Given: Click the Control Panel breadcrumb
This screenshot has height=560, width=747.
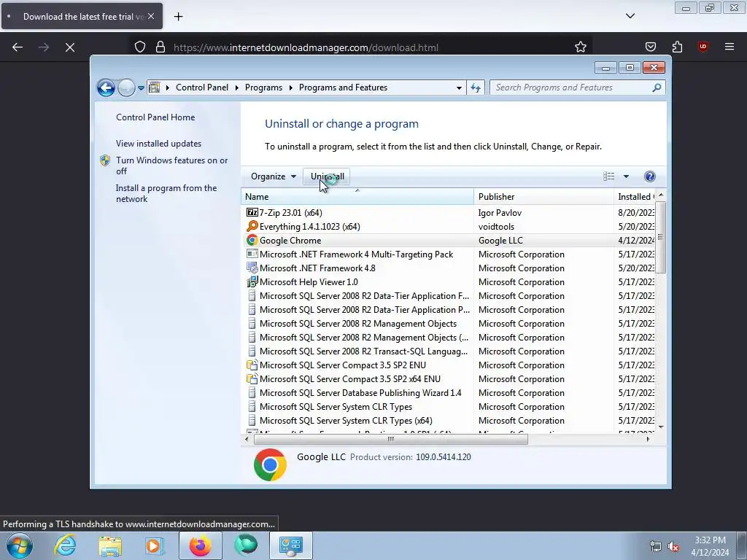Looking at the screenshot, I should (x=202, y=87).
